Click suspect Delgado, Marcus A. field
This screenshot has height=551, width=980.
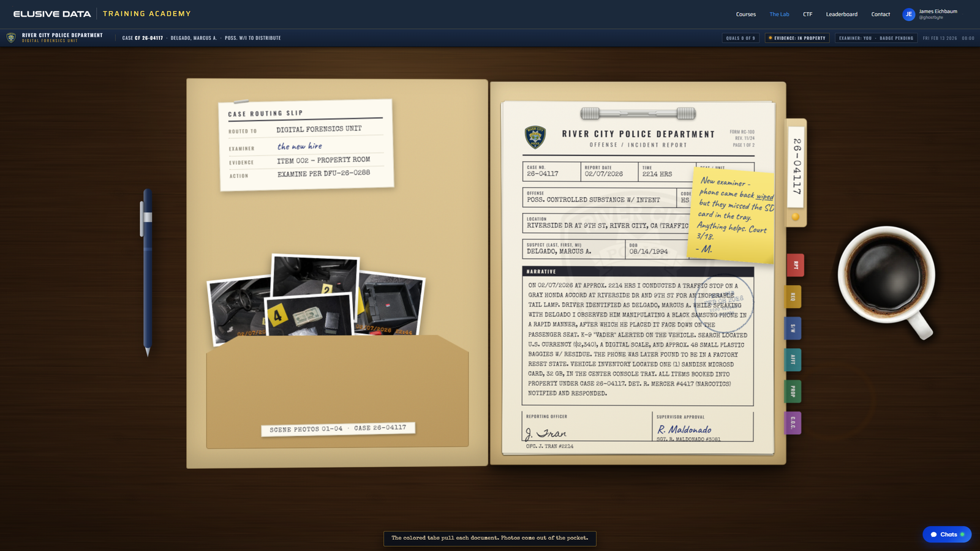573,249
